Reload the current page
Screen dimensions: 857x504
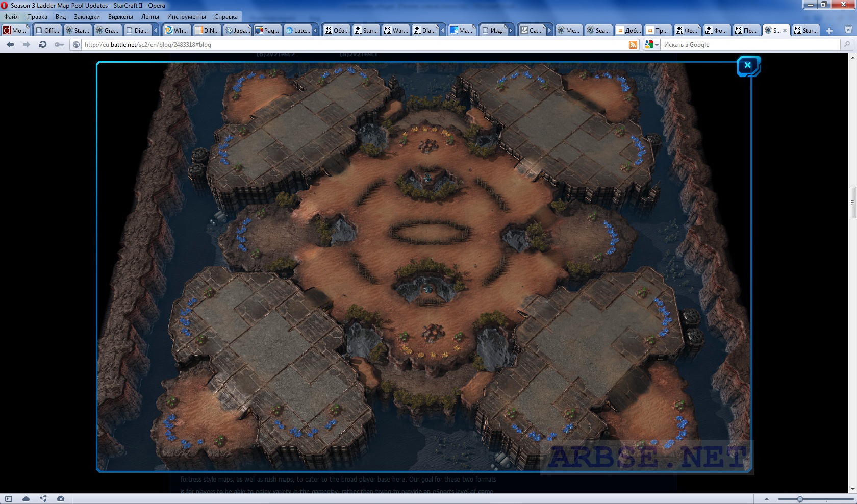point(43,45)
